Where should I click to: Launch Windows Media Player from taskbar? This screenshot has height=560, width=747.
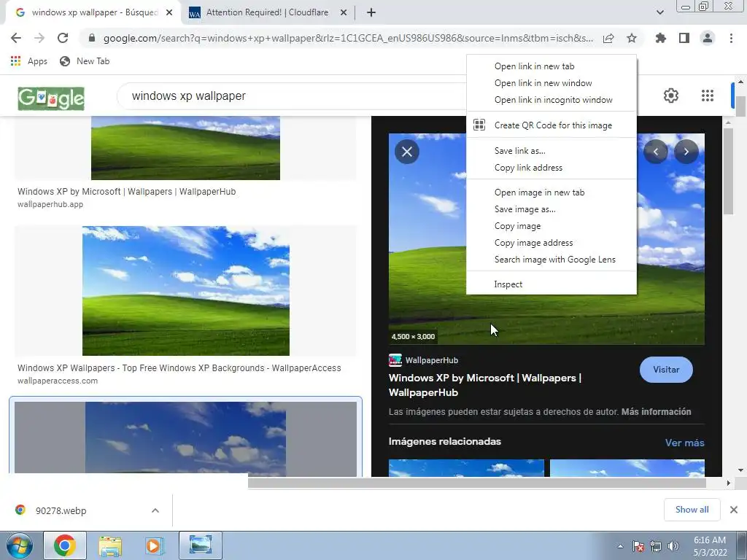155,545
